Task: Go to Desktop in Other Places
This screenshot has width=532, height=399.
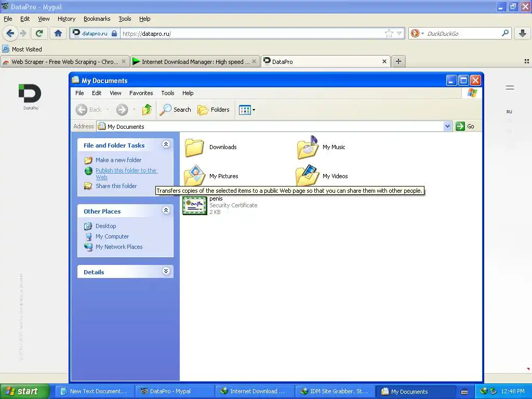Action: (x=105, y=226)
